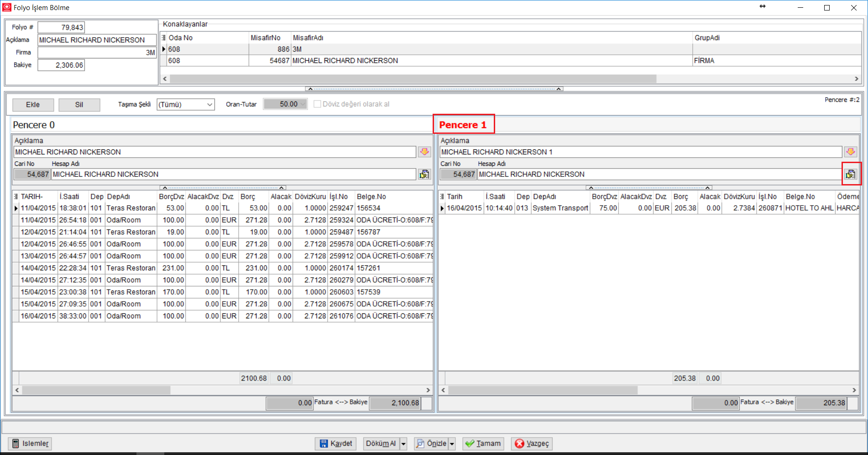Screen dimensions: 868x455
Task: Open the Oran-Tutar dropdown
Action: [x=303, y=104]
